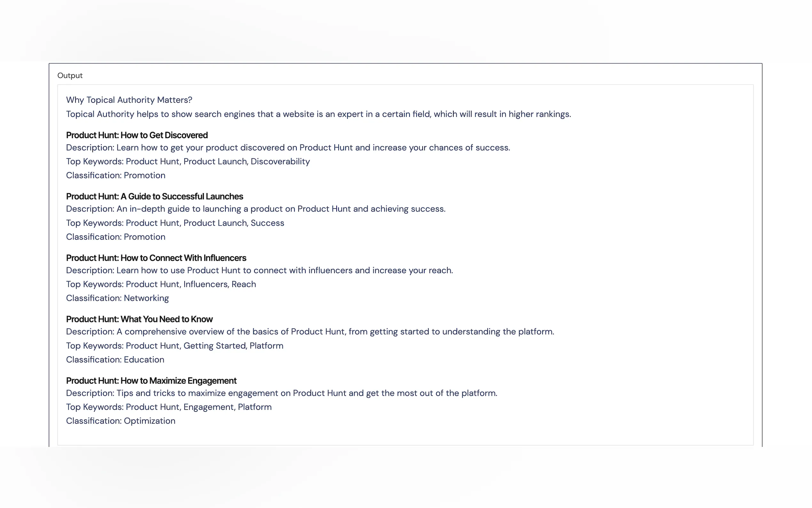Click the in-depth guide description line

pyautogui.click(x=255, y=209)
